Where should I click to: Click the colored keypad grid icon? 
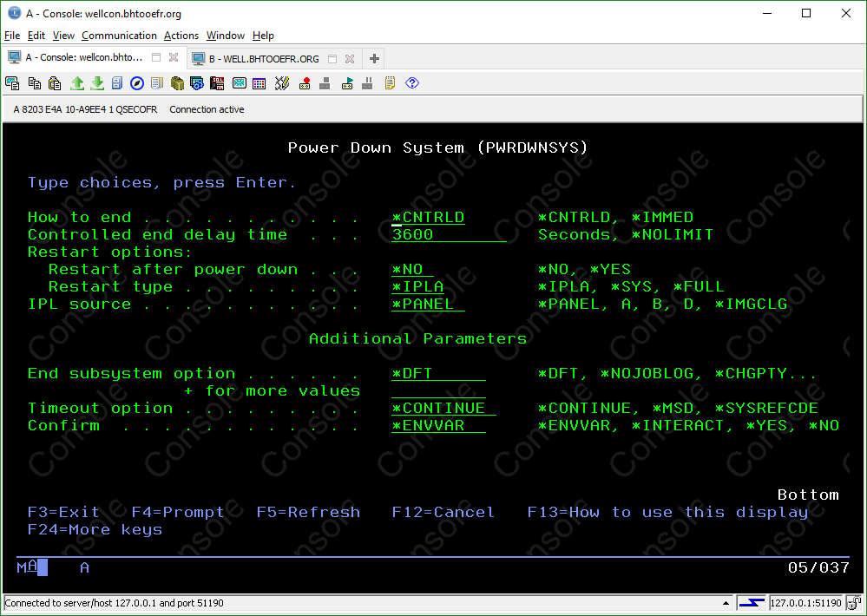pos(259,83)
